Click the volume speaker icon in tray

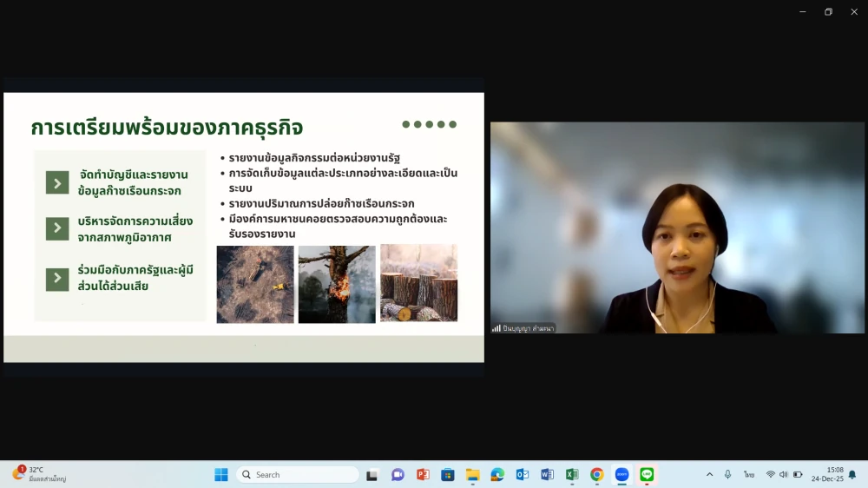(x=783, y=475)
